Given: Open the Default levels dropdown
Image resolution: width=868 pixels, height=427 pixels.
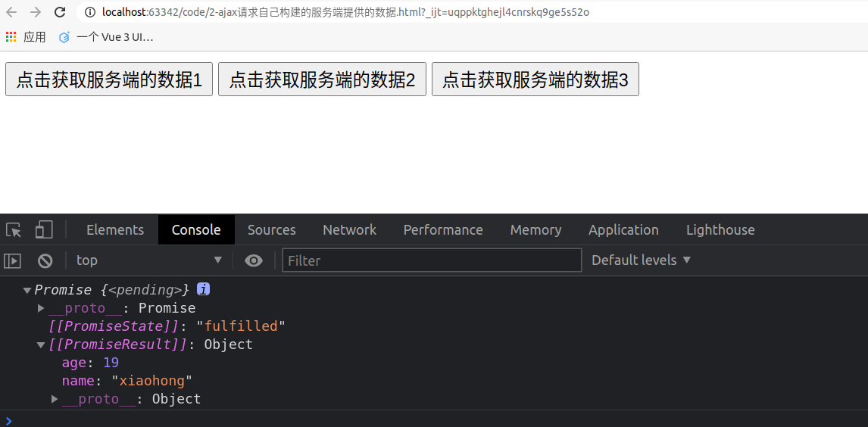Looking at the screenshot, I should tap(641, 260).
